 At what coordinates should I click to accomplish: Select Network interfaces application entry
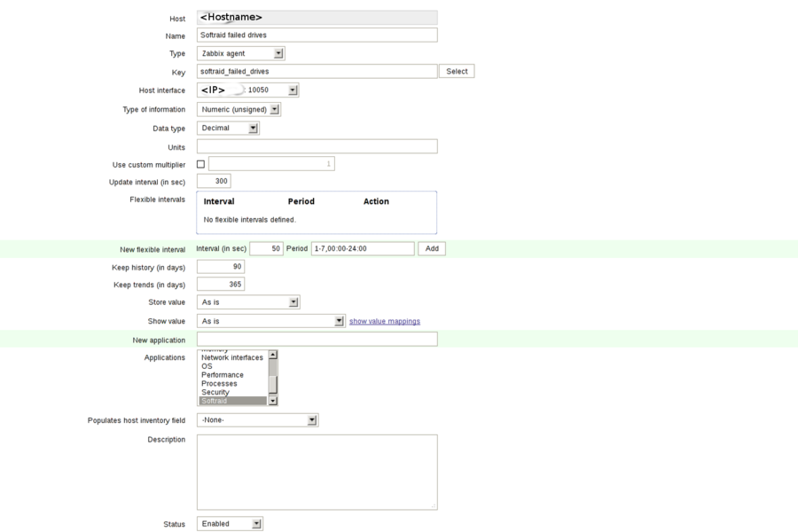tap(231, 357)
